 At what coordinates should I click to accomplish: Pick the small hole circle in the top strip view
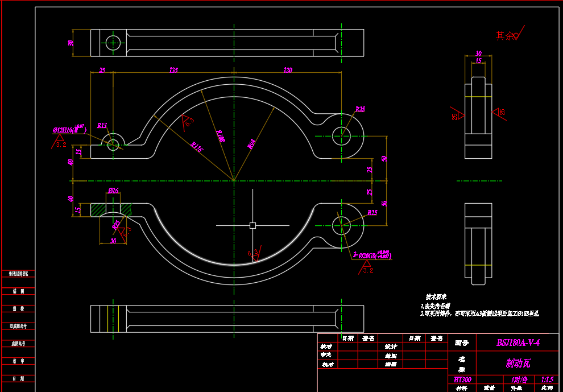point(113,43)
